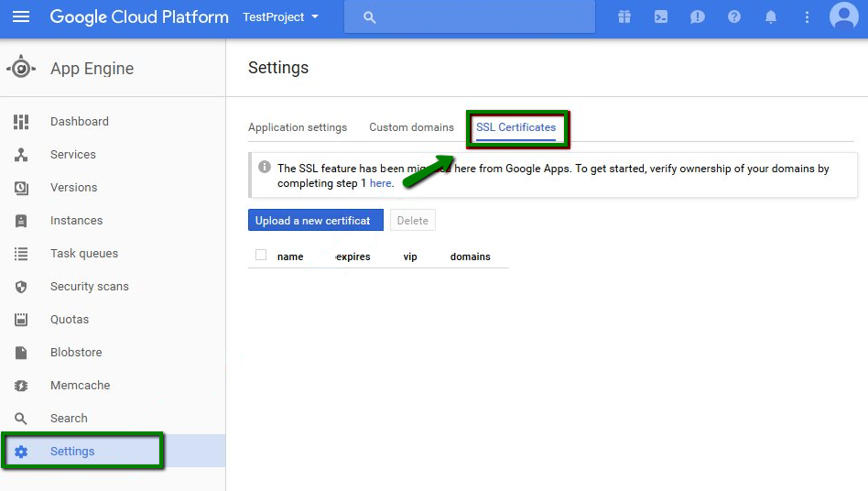
Task: Click the disabled Delete button
Action: tap(412, 221)
